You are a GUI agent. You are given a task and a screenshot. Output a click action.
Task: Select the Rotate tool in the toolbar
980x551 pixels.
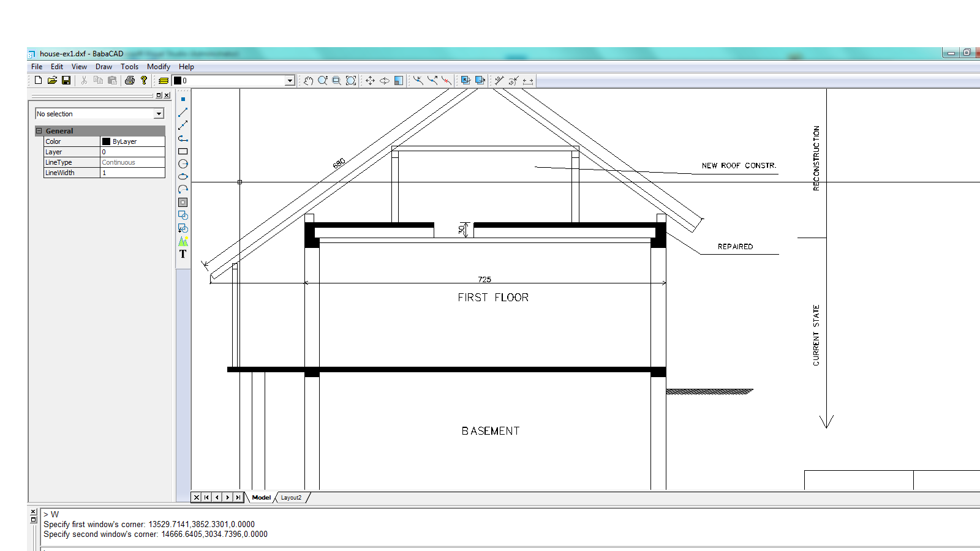click(x=385, y=80)
